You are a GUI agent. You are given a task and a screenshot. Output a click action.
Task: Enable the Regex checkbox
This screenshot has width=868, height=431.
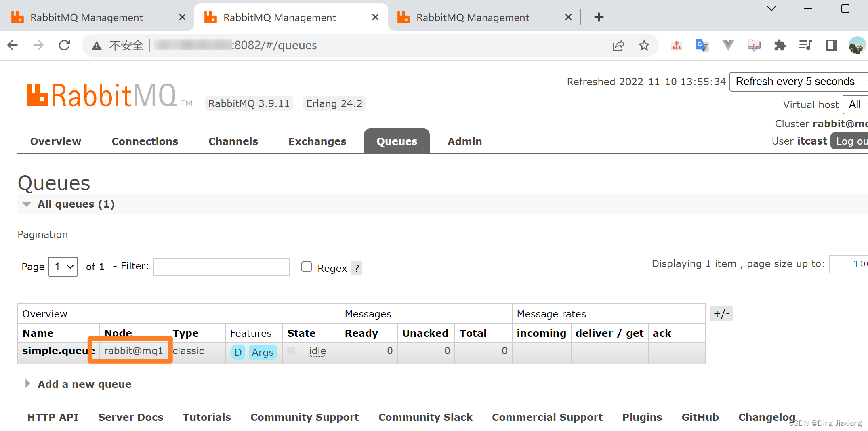click(307, 267)
